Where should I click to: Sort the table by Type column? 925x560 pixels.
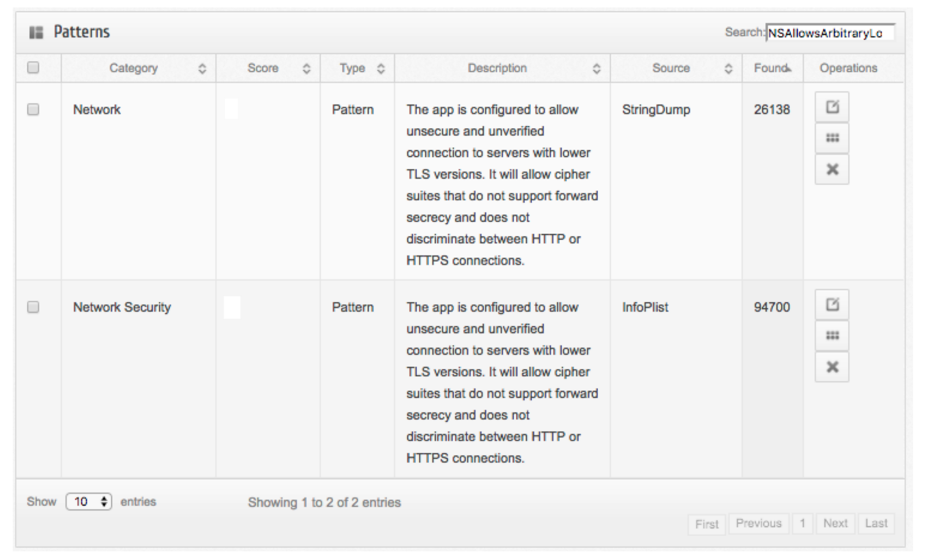click(x=380, y=69)
